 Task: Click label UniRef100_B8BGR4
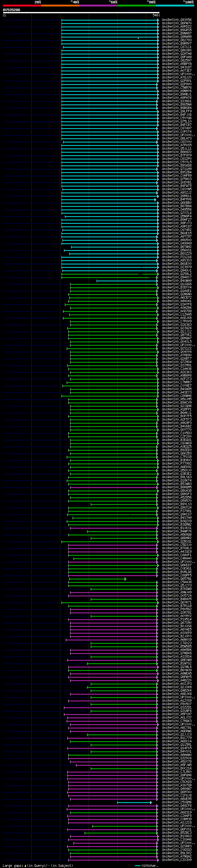pyautogui.click(x=177, y=108)
